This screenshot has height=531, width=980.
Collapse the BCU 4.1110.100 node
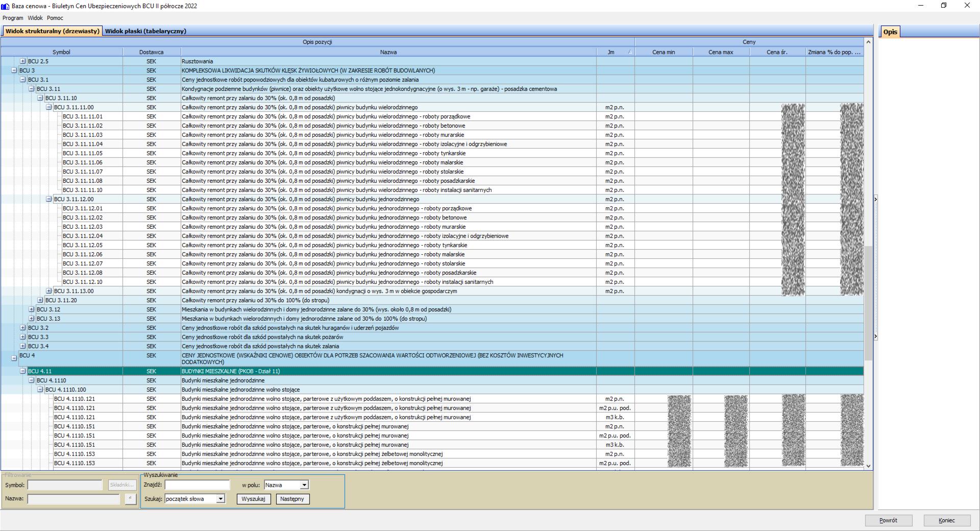(x=40, y=390)
